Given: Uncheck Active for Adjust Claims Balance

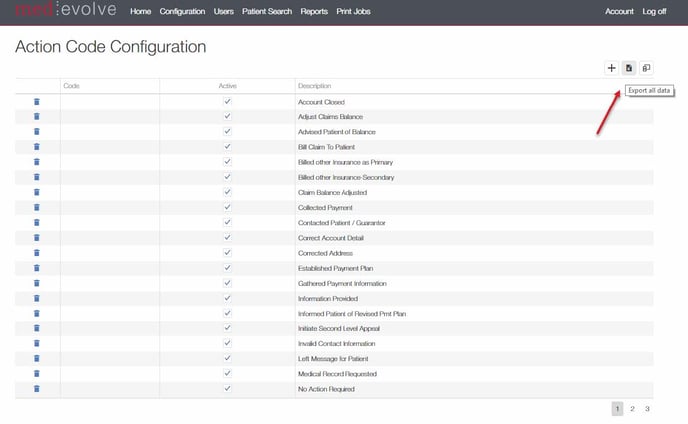Looking at the screenshot, I should [227, 117].
